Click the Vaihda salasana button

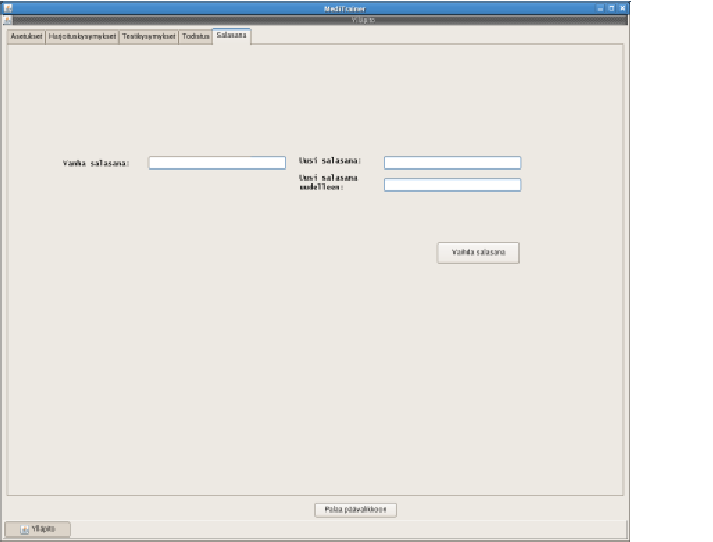[x=478, y=252]
